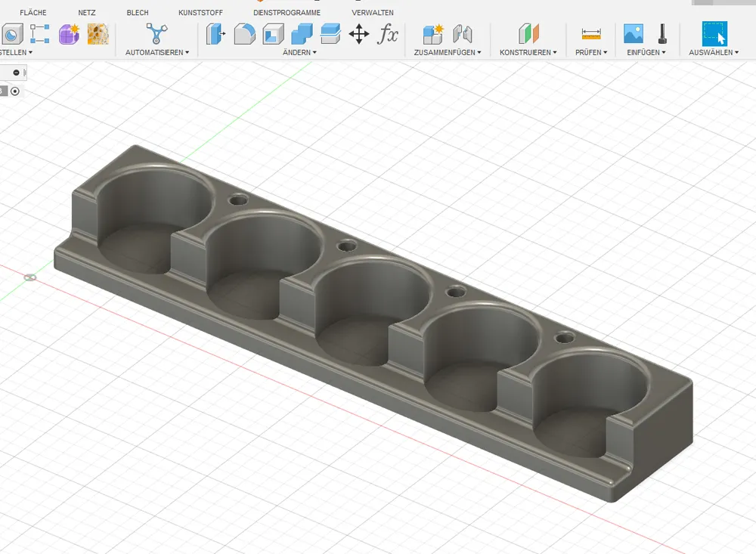Click the Shell tool icon

[273, 33]
